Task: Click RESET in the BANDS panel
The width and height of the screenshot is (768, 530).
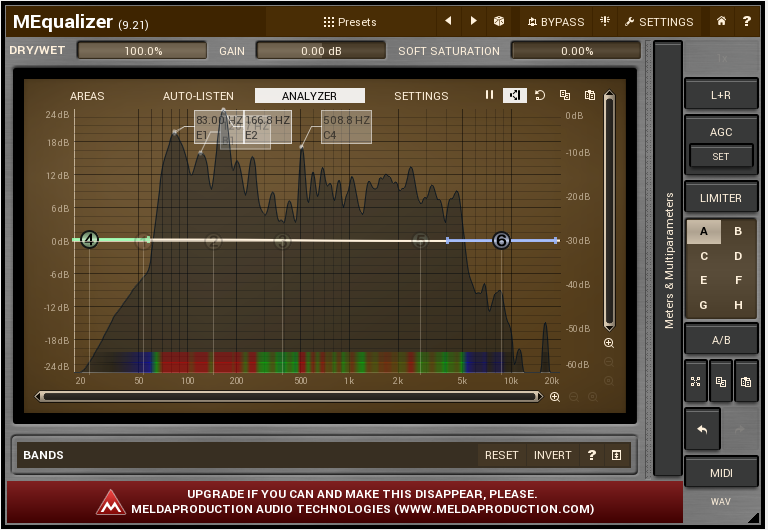Action: (x=501, y=455)
